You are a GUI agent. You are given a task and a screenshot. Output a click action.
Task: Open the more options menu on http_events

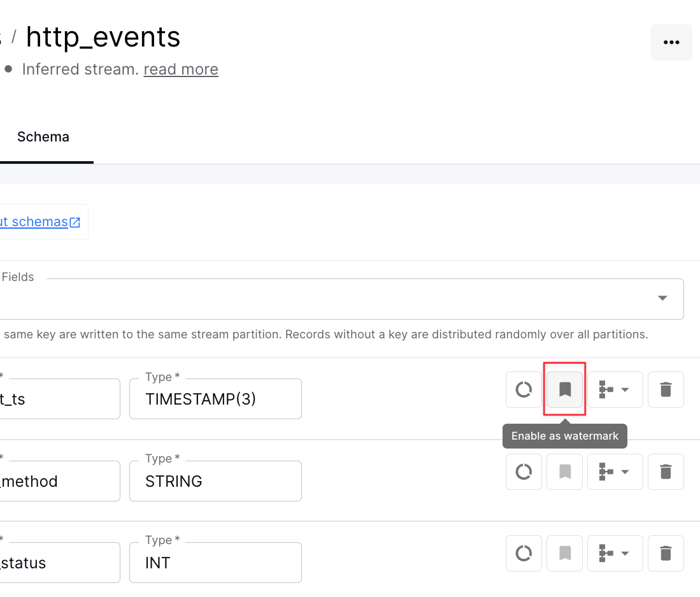coord(671,42)
